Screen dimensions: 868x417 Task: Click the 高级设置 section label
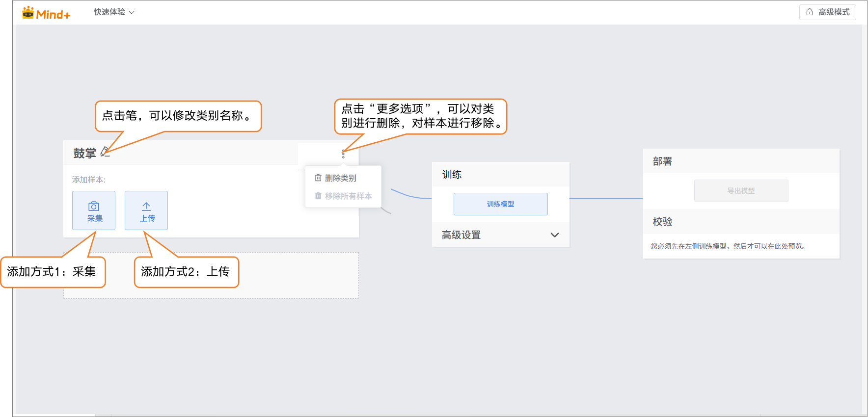tap(461, 235)
